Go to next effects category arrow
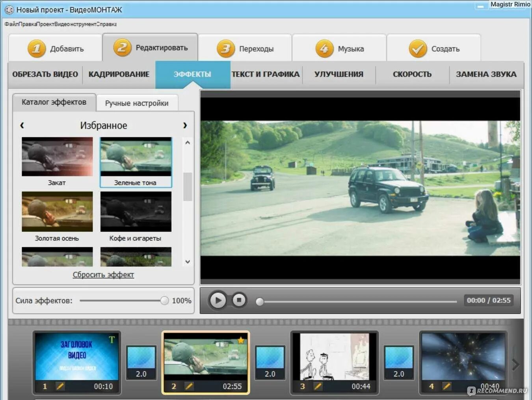Image resolution: width=532 pixels, height=400 pixels. tap(185, 125)
